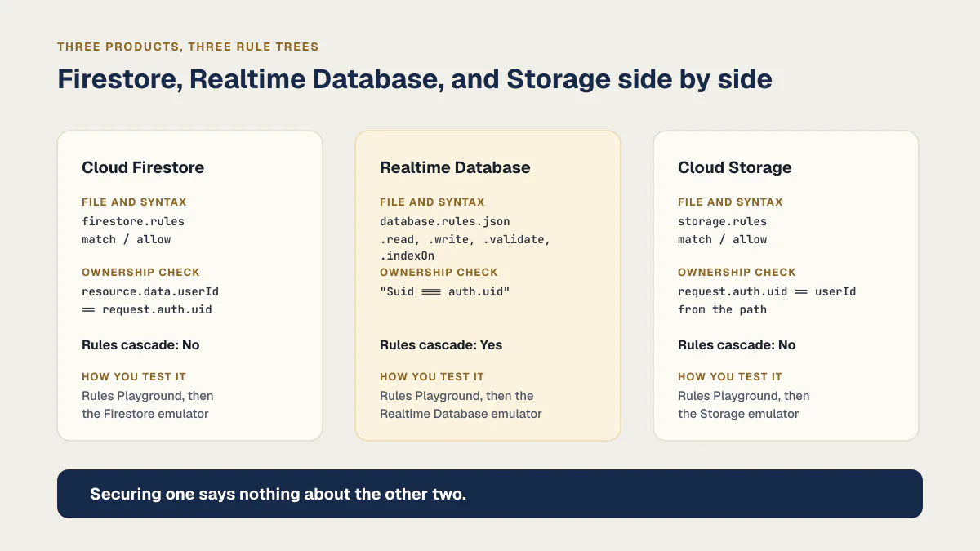Click the database.rules.json file name
Image resolution: width=980 pixels, height=551 pixels.
coord(445,221)
